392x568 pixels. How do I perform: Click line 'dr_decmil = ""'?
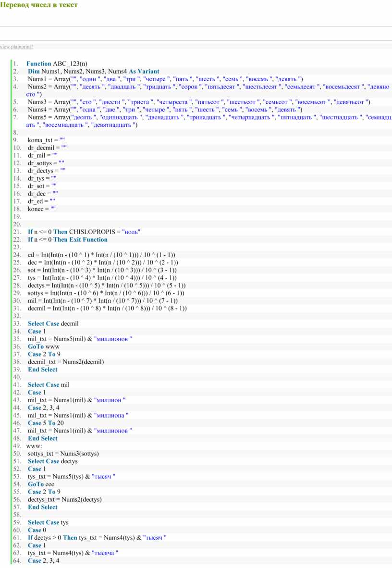coord(47,148)
